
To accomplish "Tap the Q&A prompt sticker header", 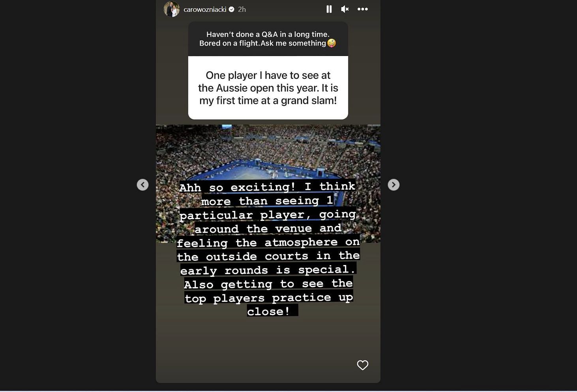I will 268,39.
